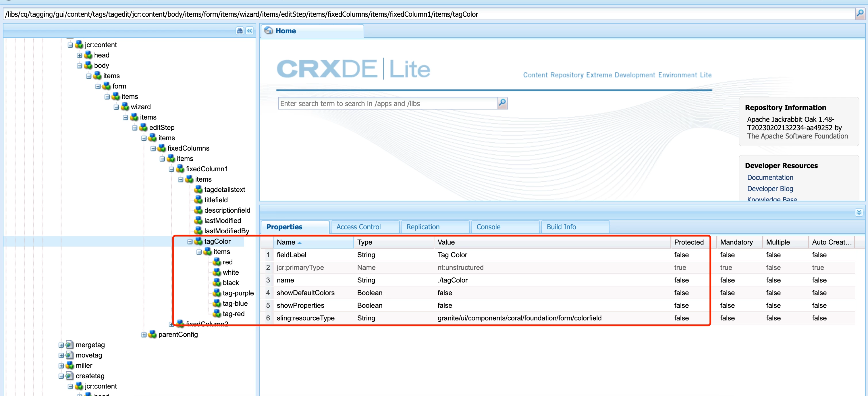The image size is (868, 396).
Task: Select the white color node icon
Action: pyautogui.click(x=217, y=272)
